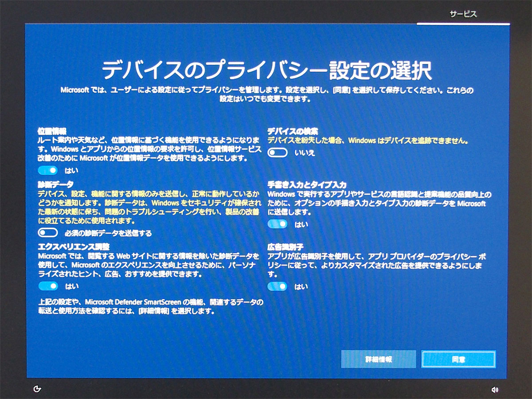Disable the 広告識別子 toggle switch
This screenshot has width=532, height=399.
pyautogui.click(x=278, y=286)
